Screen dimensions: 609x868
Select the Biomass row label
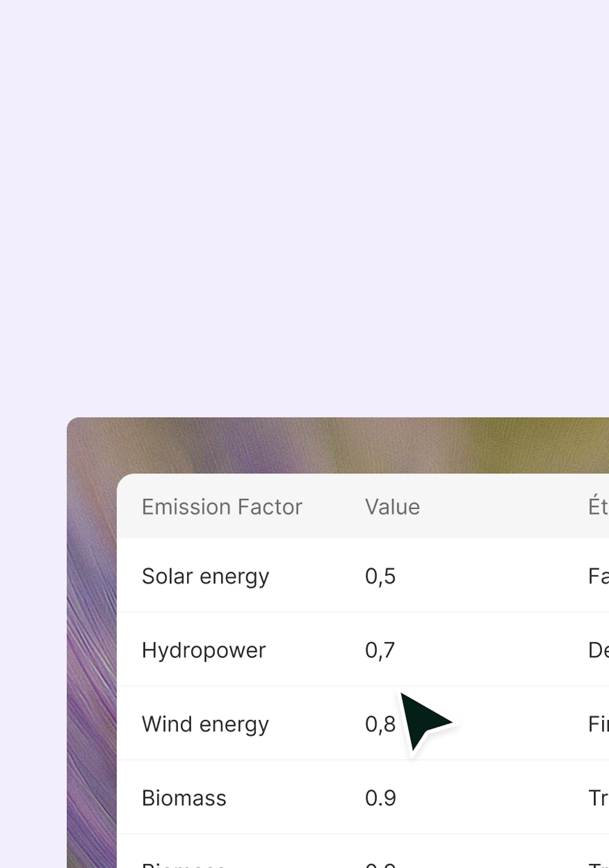pos(184,798)
